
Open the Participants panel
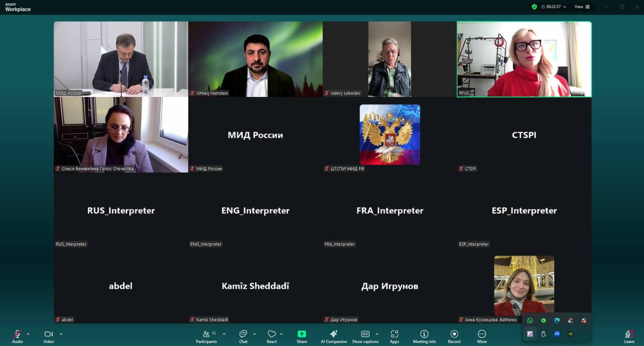(x=206, y=336)
